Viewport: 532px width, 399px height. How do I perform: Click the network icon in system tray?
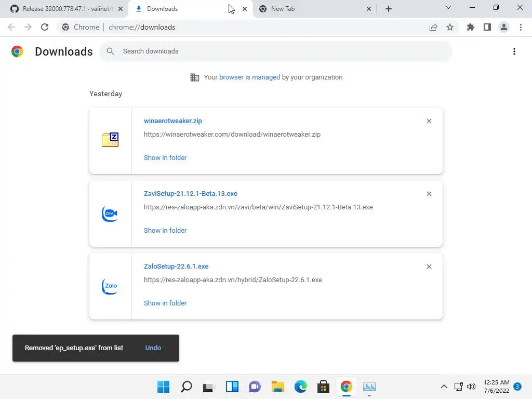pyautogui.click(x=459, y=387)
